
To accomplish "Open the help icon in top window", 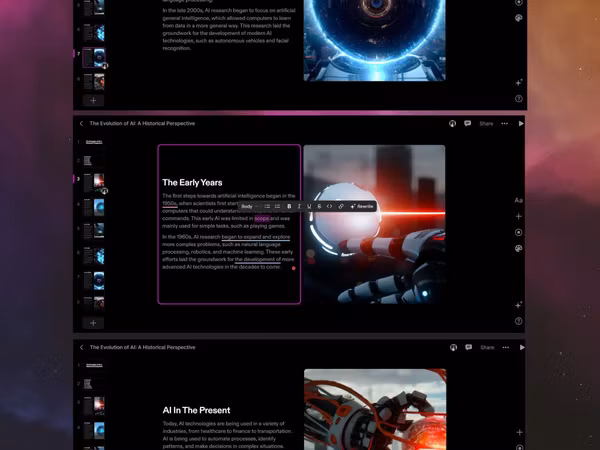I will point(518,99).
